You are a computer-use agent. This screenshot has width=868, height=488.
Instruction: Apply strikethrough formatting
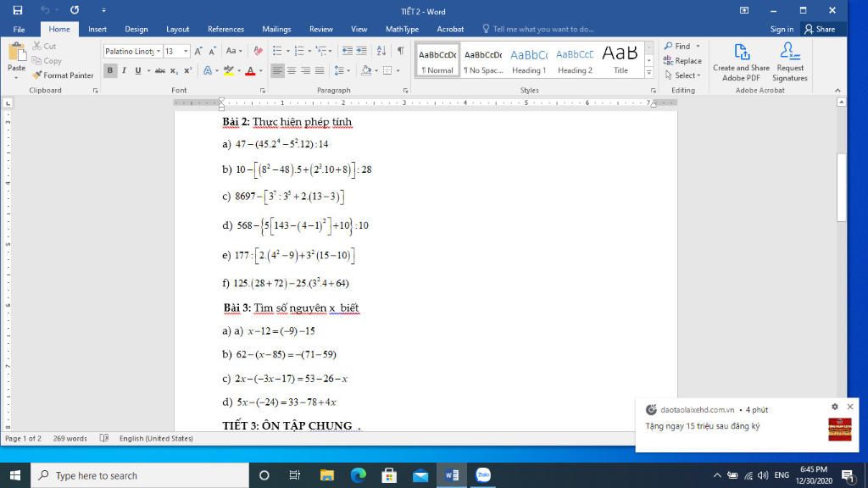click(x=160, y=70)
